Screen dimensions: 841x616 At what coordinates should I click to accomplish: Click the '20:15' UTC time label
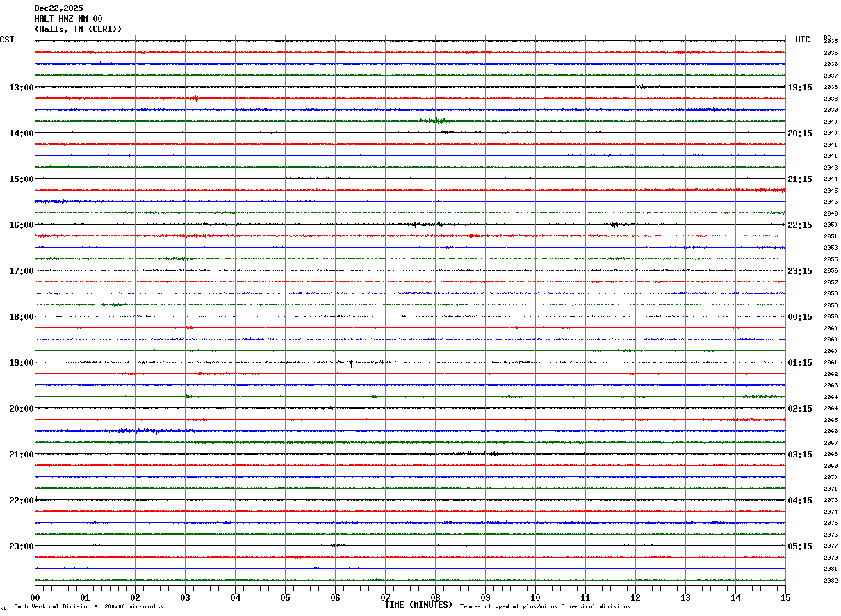(x=800, y=133)
